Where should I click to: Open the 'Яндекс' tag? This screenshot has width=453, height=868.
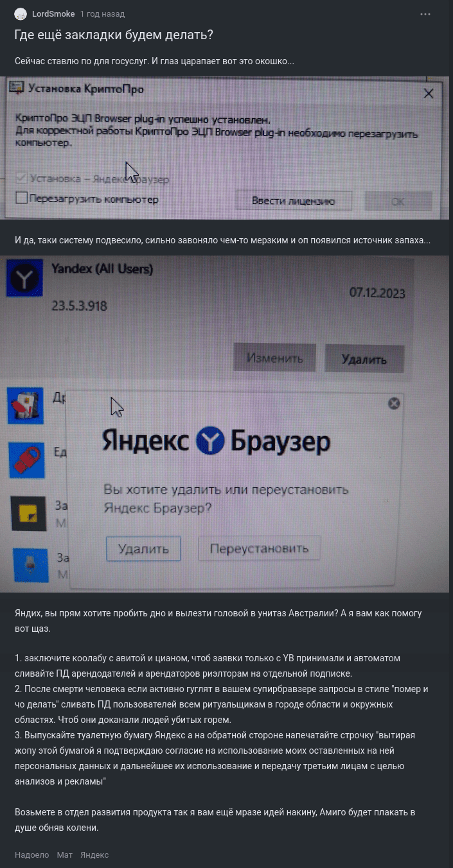click(x=94, y=855)
